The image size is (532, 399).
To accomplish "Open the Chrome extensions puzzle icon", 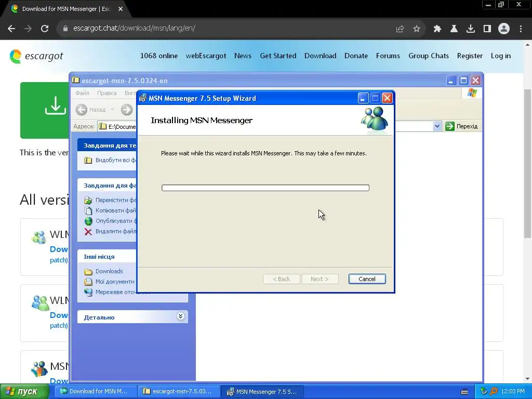I will click(x=437, y=29).
